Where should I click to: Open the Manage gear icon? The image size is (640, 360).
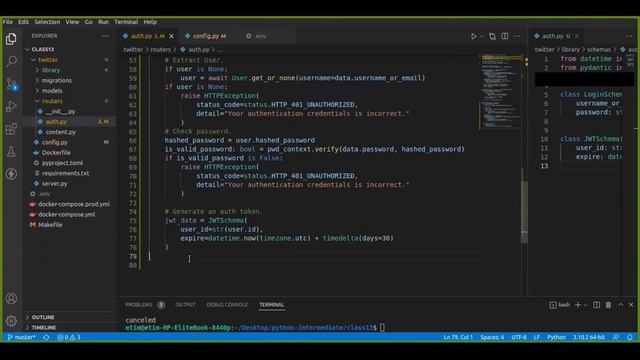tap(11, 321)
